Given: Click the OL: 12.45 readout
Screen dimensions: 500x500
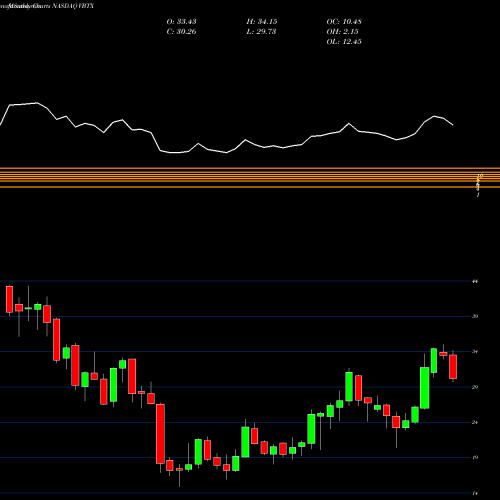Looking at the screenshot, I should tap(344, 42).
